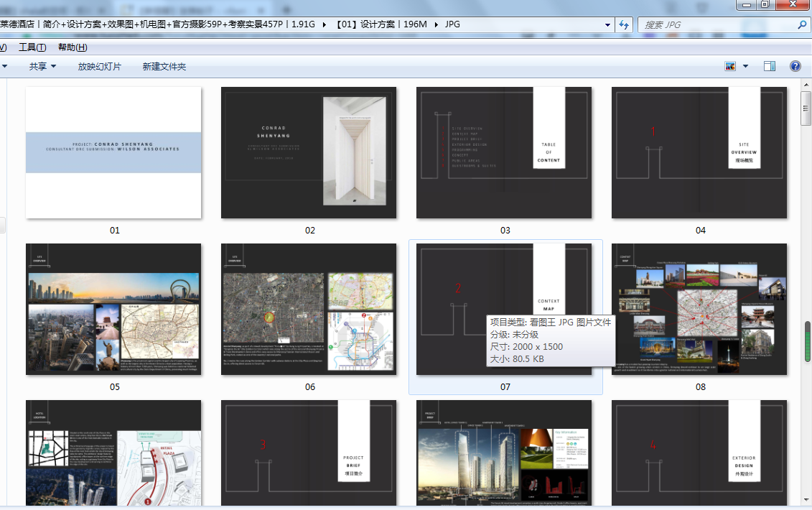This screenshot has width=812, height=510.
Task: Click file name label 08
Action: [x=700, y=386]
